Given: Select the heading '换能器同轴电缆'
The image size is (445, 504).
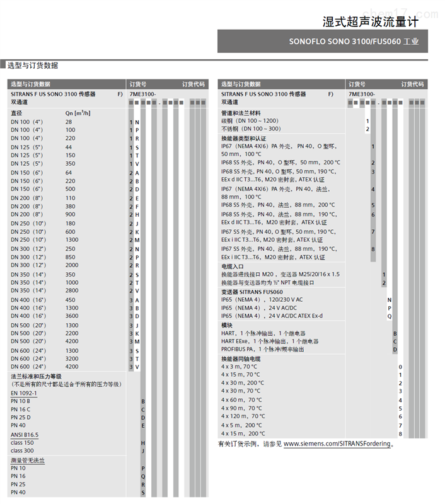Looking at the screenshot, I should [x=241, y=359].
